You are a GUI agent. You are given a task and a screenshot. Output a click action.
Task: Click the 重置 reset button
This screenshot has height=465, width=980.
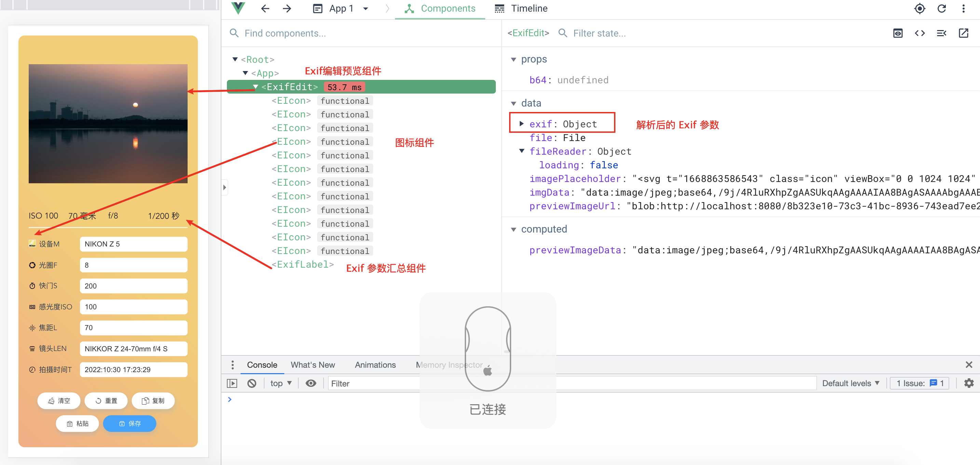pyautogui.click(x=106, y=400)
